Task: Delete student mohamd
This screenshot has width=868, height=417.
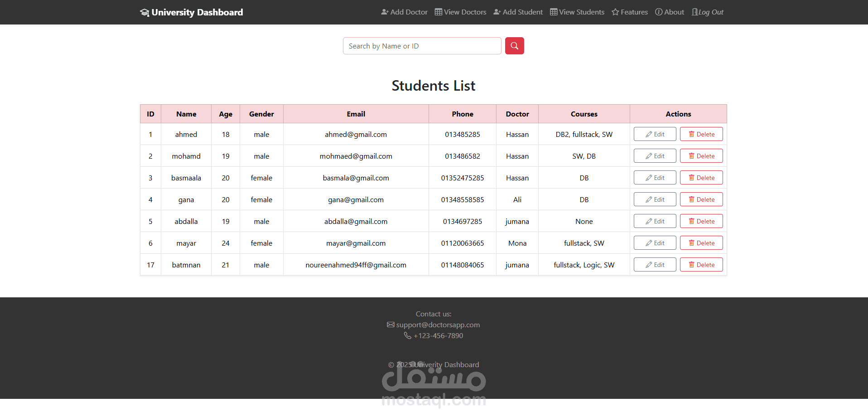Action: point(701,156)
